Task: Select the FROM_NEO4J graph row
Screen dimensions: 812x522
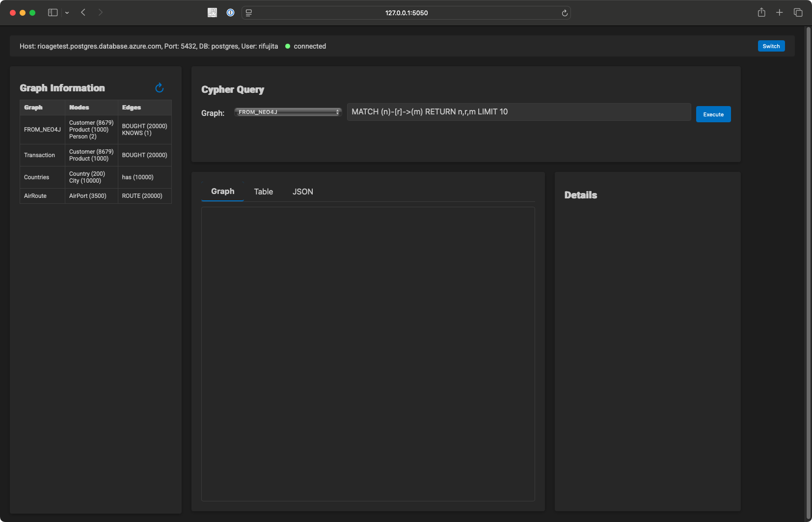Action: pos(95,130)
